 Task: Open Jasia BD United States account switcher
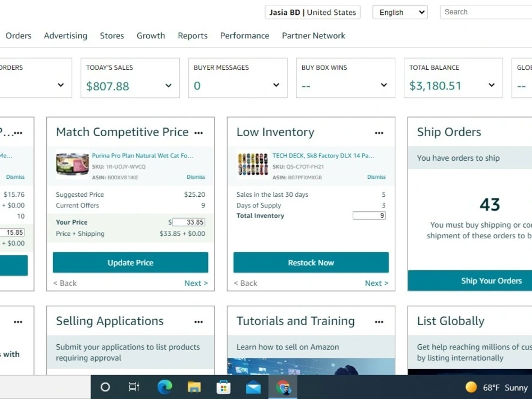click(312, 12)
